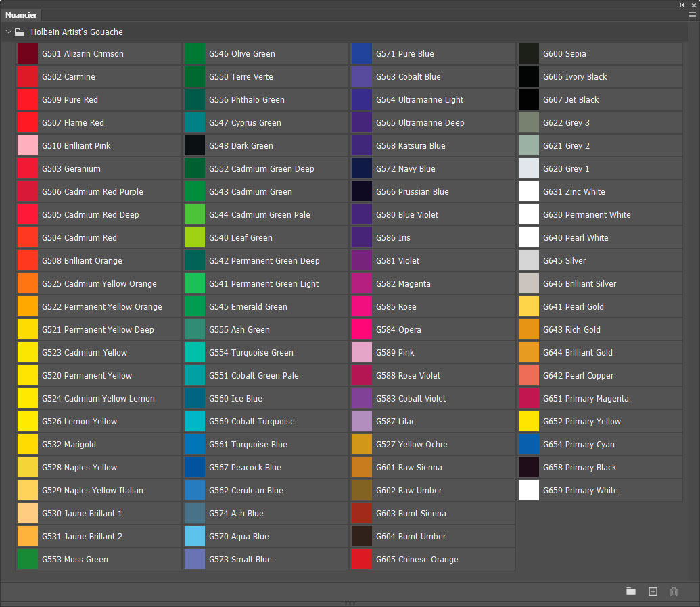Viewport: 700px width, 607px height.
Task: Click the create new swatch group folder icon
Action: click(x=631, y=591)
